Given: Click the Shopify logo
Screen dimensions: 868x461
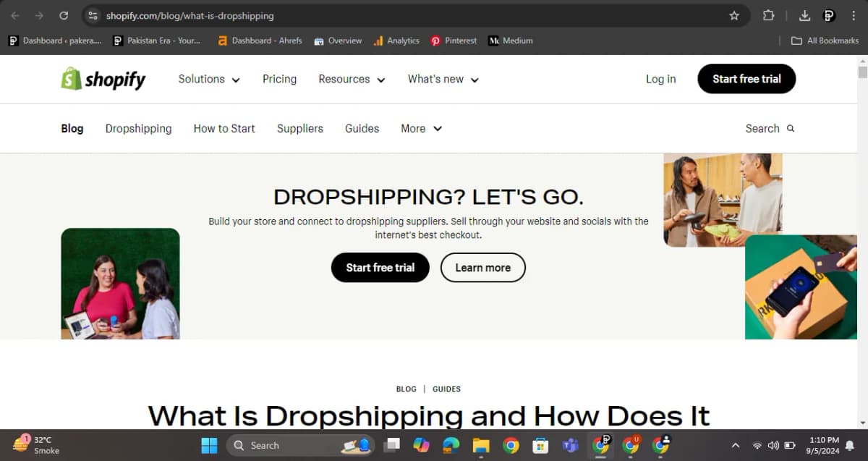Looking at the screenshot, I should (103, 79).
